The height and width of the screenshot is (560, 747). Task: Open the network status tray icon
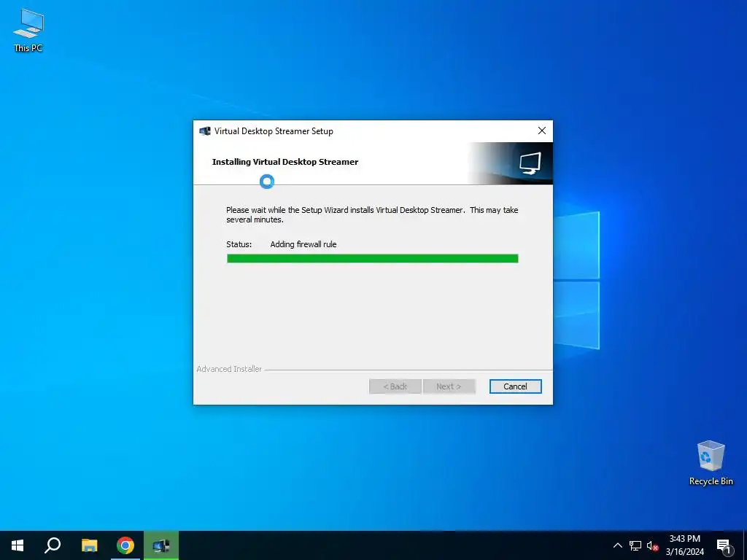pyautogui.click(x=635, y=545)
